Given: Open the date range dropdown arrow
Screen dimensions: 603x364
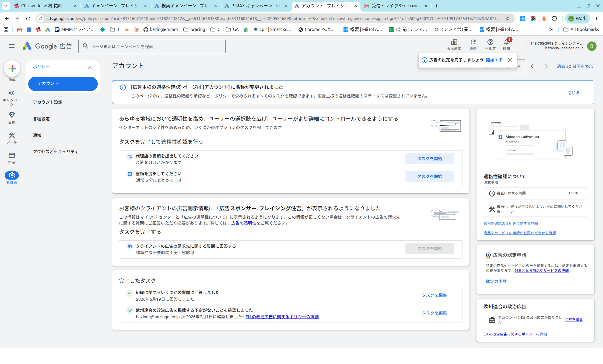Looking at the screenshot, I should tap(519, 66).
